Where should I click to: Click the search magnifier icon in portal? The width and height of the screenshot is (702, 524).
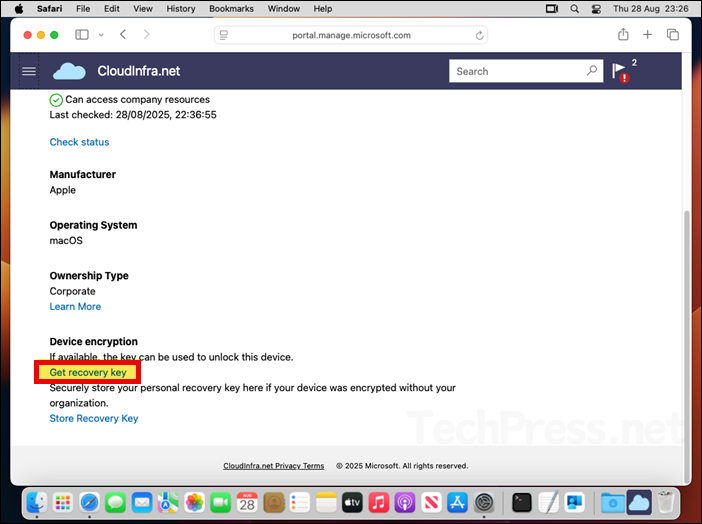pos(592,71)
